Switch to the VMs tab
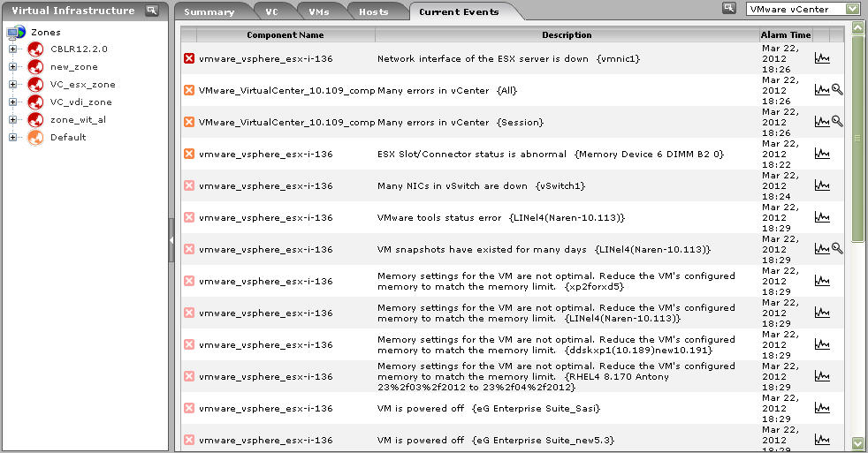Viewport: 868px width, 453px height. pos(319,11)
